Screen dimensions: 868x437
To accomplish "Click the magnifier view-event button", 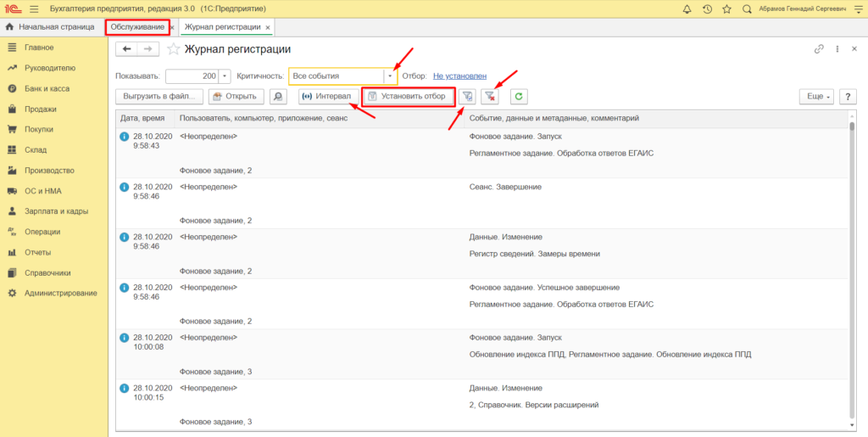I will [x=278, y=97].
